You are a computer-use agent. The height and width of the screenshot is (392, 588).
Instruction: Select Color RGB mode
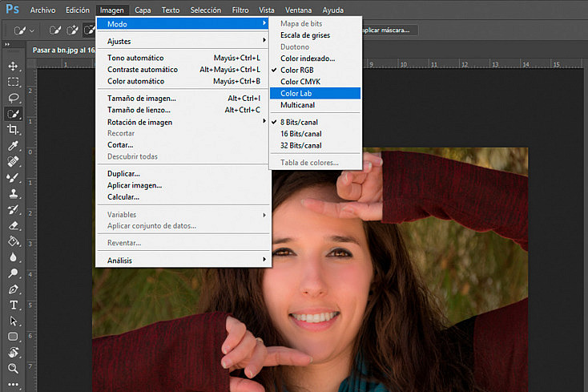[x=315, y=71]
